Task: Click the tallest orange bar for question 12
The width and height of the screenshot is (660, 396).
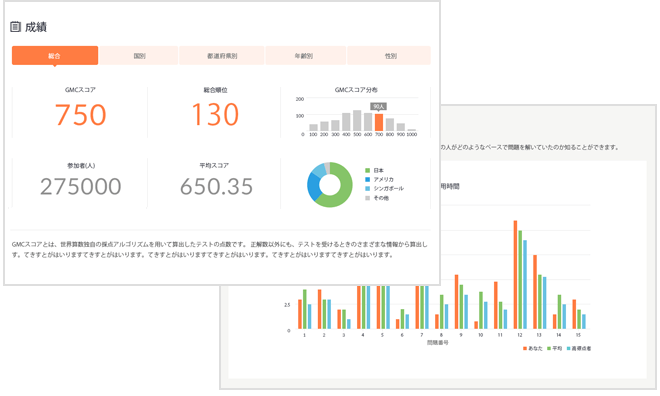Action: 515,274
